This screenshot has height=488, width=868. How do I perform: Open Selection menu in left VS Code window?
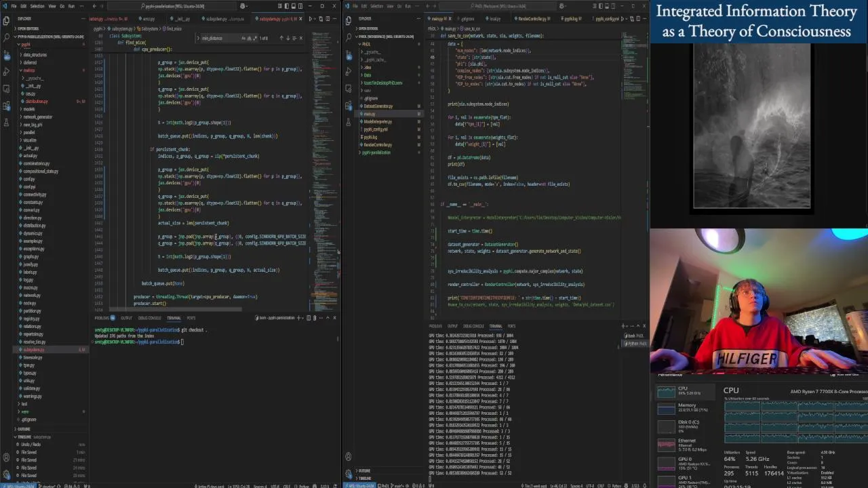[37, 5]
